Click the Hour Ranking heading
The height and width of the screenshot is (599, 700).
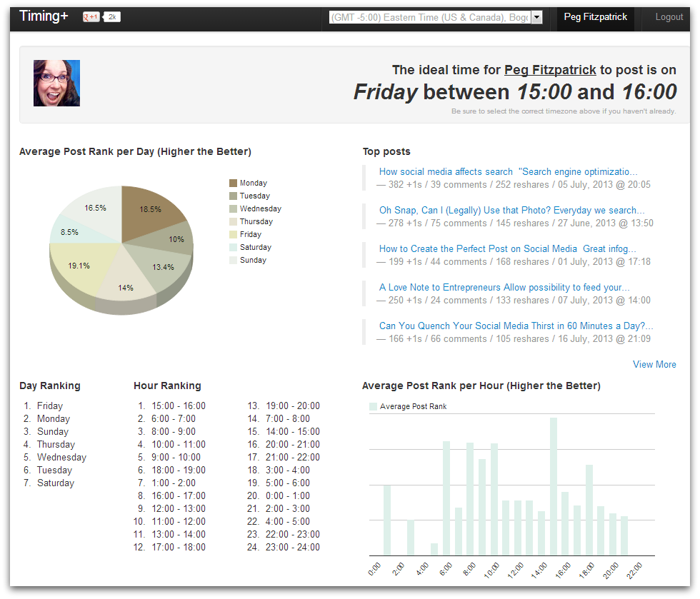tap(167, 386)
